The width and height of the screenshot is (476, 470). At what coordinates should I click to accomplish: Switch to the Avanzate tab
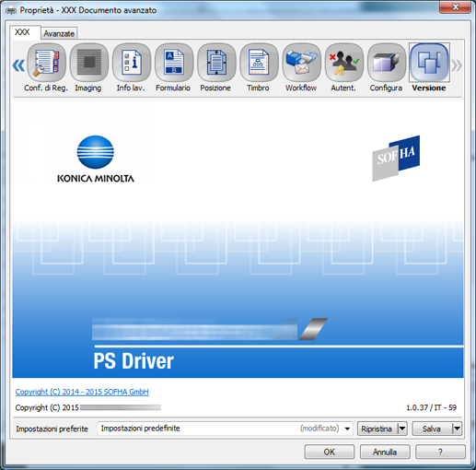click(x=59, y=33)
